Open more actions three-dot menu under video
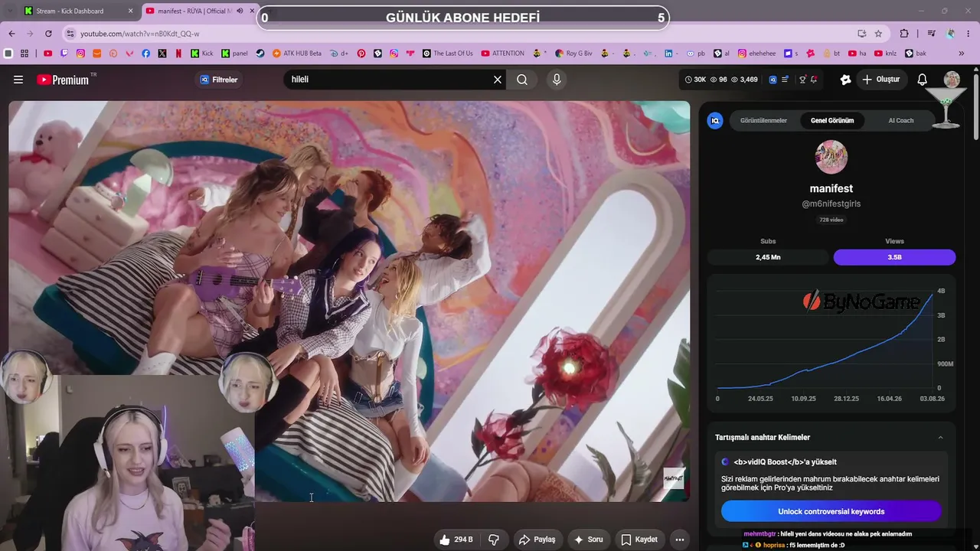Viewport: 980px width, 551px height. pos(679,540)
